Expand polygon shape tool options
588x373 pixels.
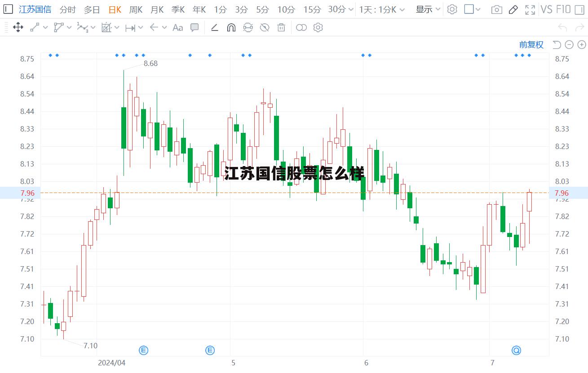click(69, 27)
